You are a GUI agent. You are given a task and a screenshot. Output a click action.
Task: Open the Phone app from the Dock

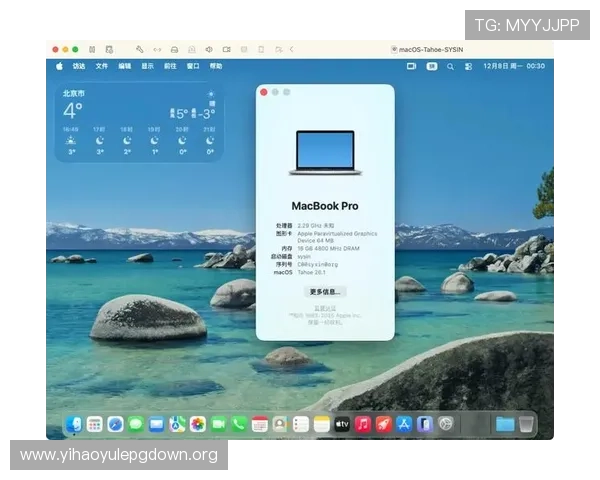click(x=239, y=424)
